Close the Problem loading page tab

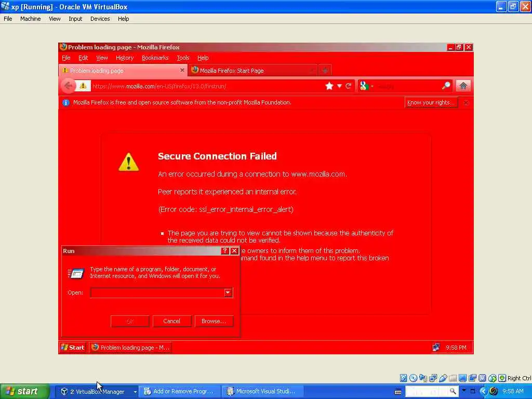(182, 70)
